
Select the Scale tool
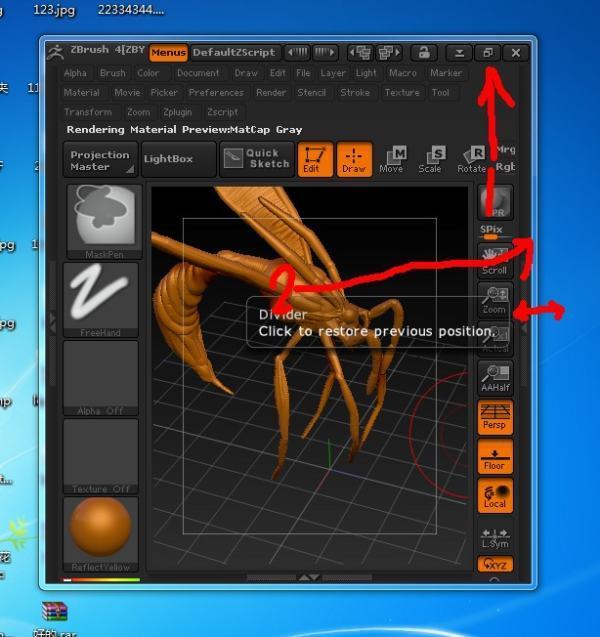click(430, 159)
